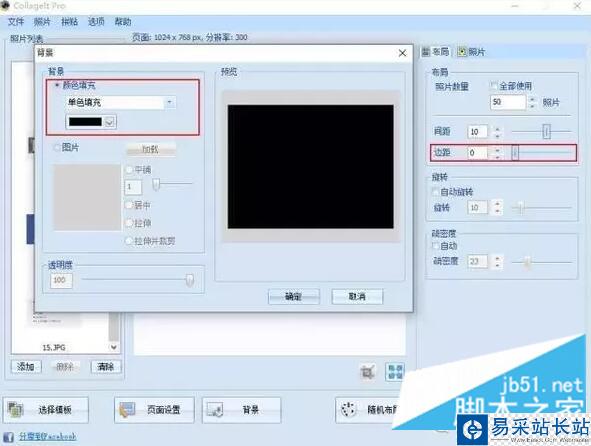
Task: Open the 选项 menu
Action: pos(96,22)
